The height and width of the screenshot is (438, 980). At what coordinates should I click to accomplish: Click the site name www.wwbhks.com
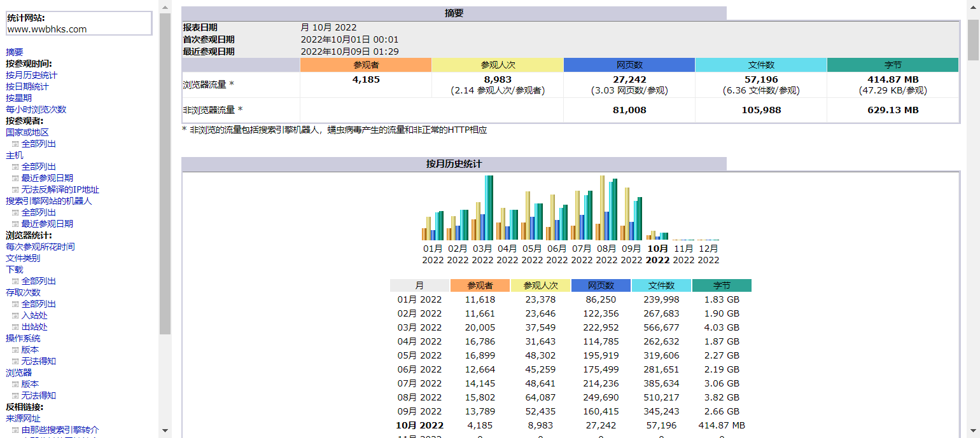coord(47,29)
